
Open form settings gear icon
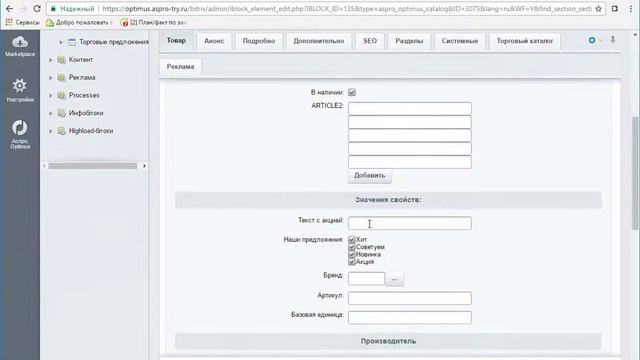coord(592,40)
